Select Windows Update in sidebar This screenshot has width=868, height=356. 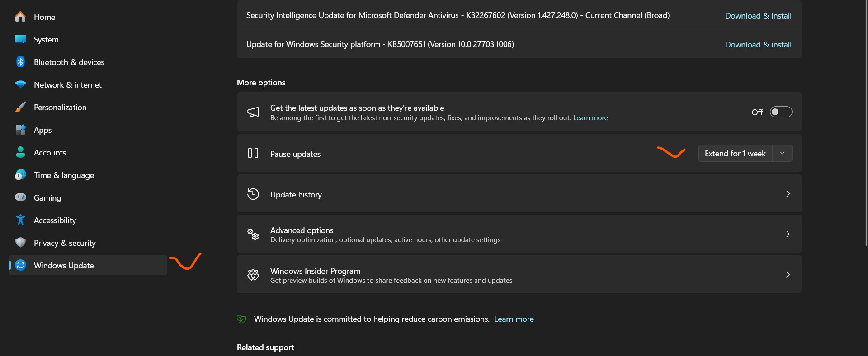point(88,265)
